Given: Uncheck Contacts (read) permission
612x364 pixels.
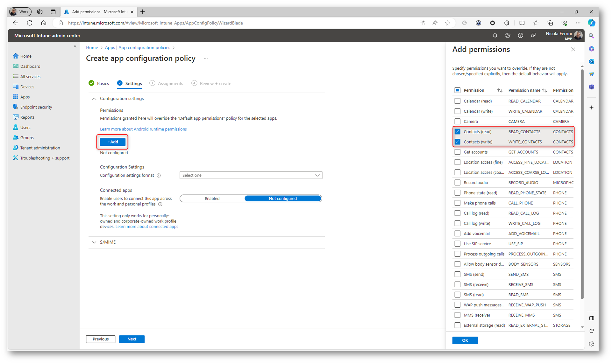Looking at the screenshot, I should tap(457, 132).
